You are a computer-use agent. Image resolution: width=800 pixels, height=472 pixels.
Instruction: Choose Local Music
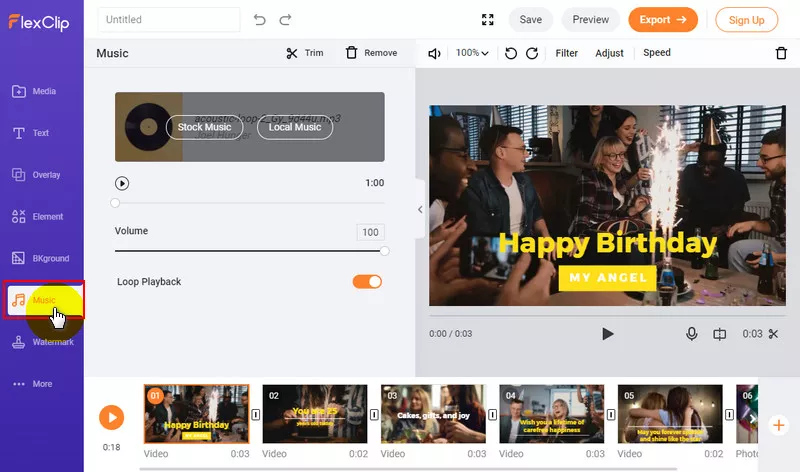[x=295, y=127]
